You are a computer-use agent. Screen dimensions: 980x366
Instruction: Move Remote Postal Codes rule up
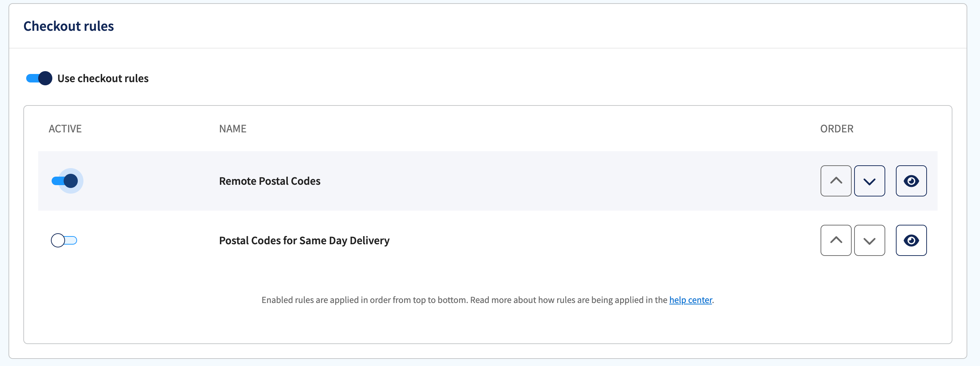pyautogui.click(x=836, y=181)
